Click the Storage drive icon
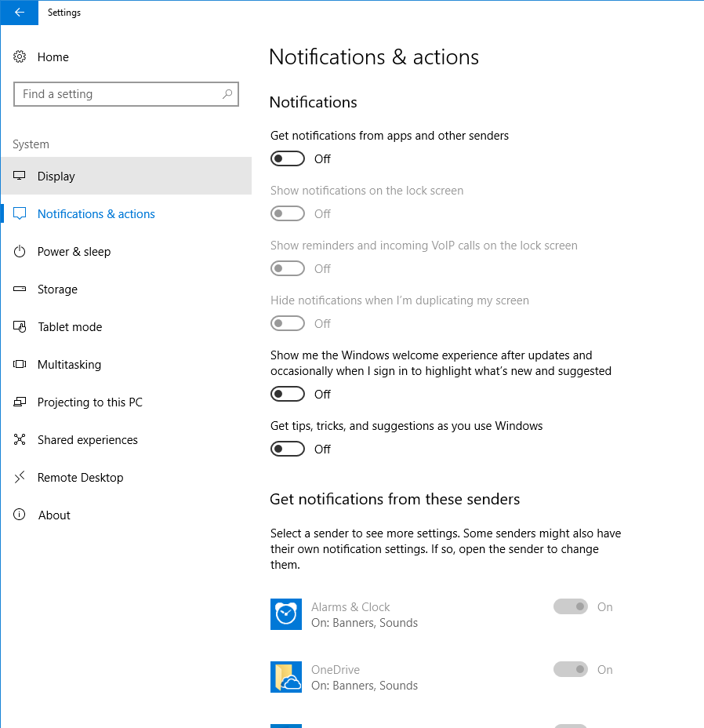704x728 pixels. click(x=20, y=289)
